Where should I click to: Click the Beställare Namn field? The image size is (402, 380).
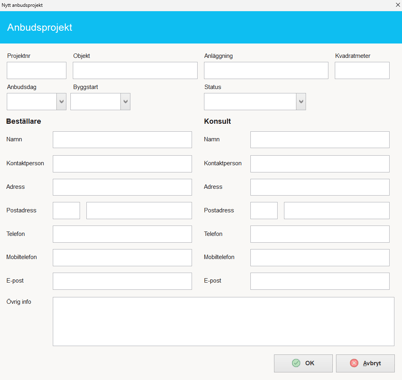[122, 140]
